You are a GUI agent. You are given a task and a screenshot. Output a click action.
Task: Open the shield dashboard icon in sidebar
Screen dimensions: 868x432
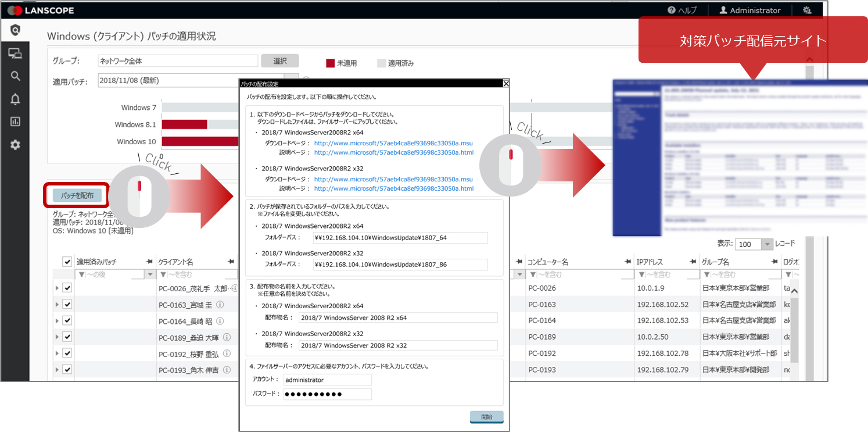pyautogui.click(x=15, y=31)
